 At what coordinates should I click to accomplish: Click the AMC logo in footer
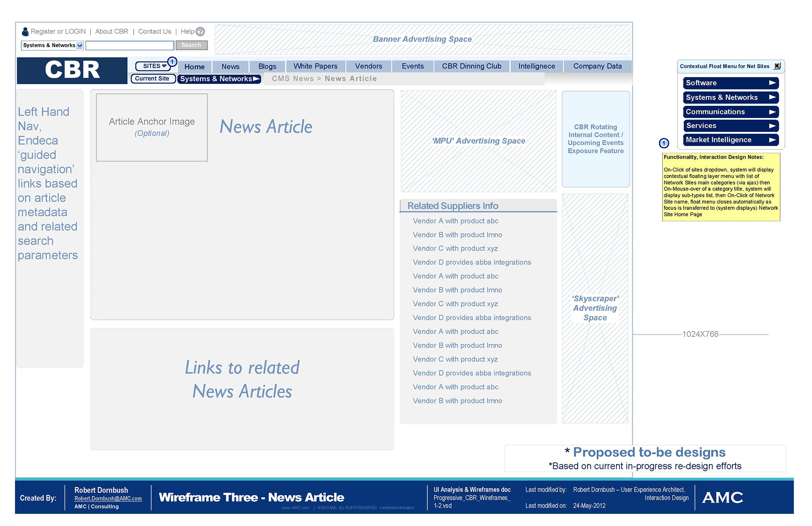[722, 498]
